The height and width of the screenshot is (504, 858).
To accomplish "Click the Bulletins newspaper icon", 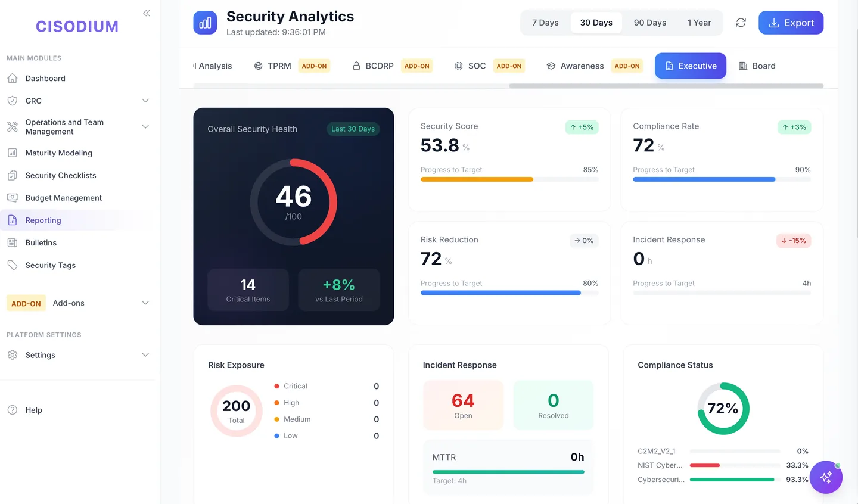I will pos(13,242).
